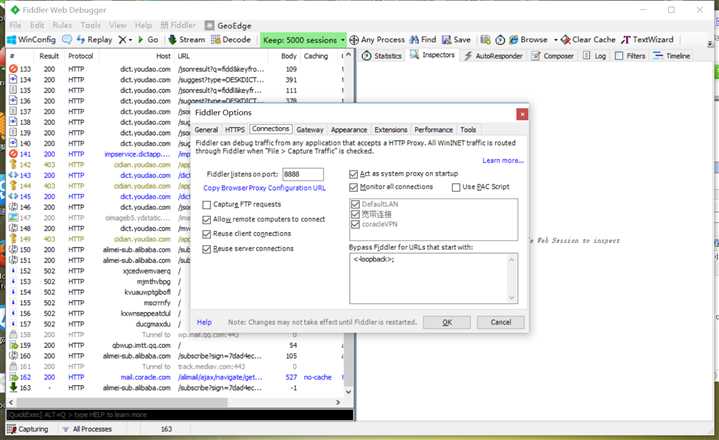Click the Go resume button

pyautogui.click(x=148, y=40)
